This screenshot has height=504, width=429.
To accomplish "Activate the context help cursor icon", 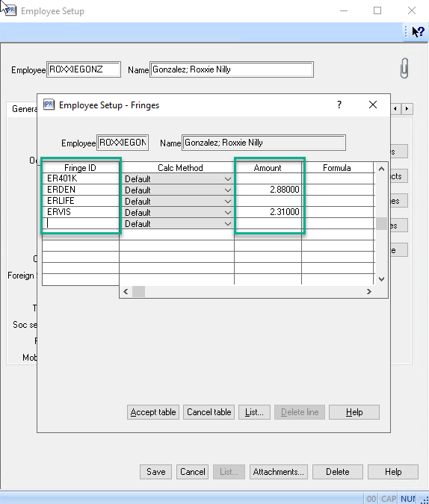I will tap(418, 31).
